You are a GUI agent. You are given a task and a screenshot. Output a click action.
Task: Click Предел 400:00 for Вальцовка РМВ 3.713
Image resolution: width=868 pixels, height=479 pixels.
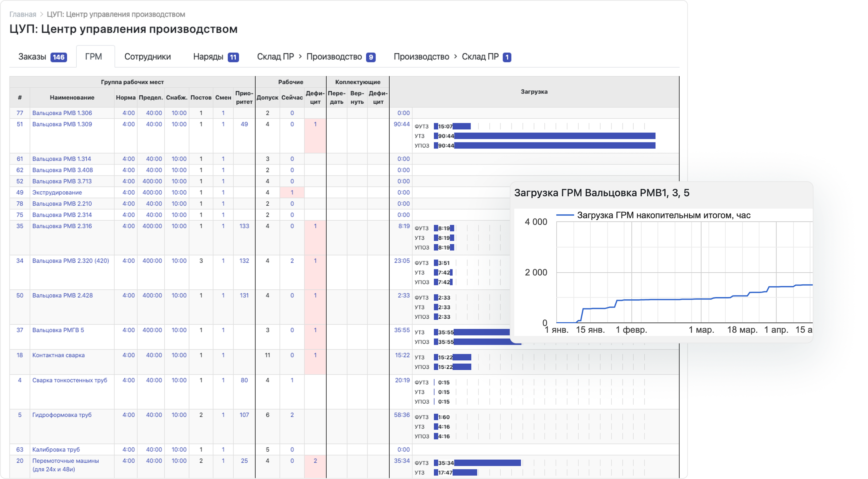[152, 181]
